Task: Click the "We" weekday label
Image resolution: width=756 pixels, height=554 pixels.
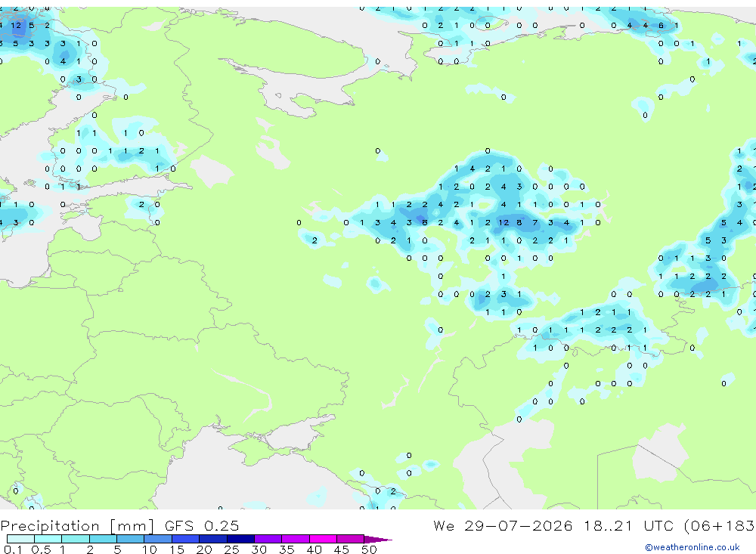Action: [444, 525]
